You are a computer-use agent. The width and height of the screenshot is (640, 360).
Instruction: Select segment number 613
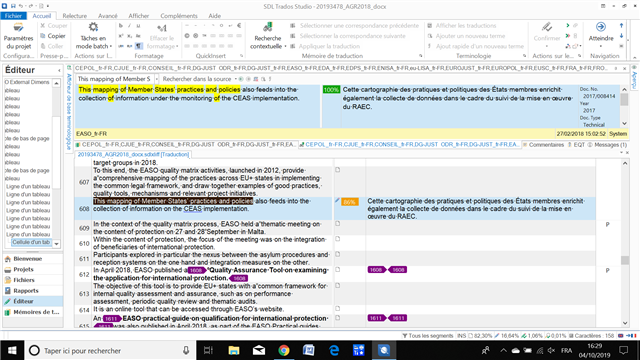click(84, 293)
